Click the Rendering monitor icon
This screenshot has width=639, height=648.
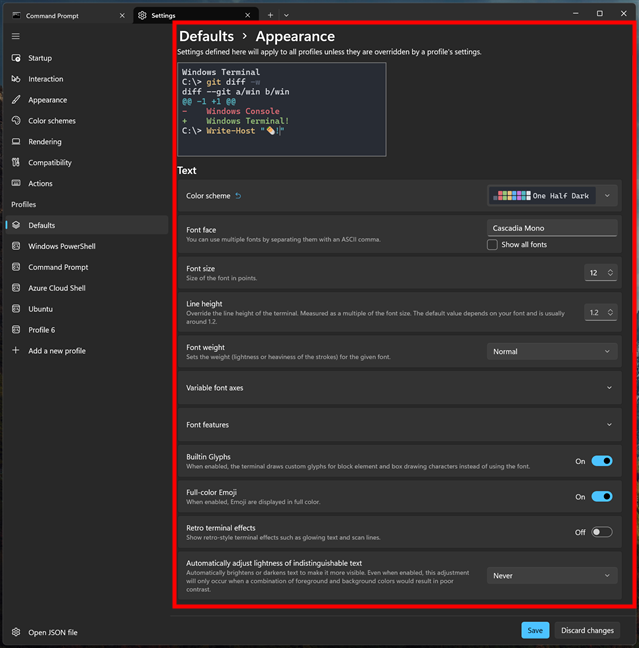coord(16,142)
